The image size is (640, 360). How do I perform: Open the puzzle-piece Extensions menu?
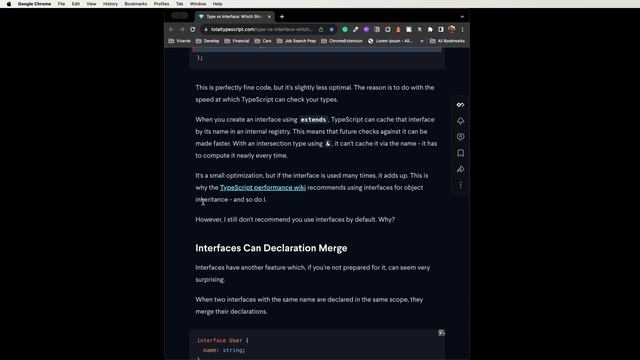pos(430,29)
